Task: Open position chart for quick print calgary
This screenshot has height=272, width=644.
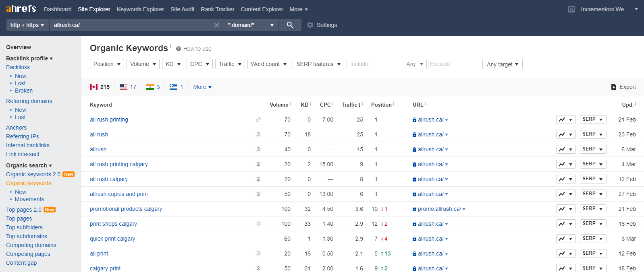Action: 566,239
